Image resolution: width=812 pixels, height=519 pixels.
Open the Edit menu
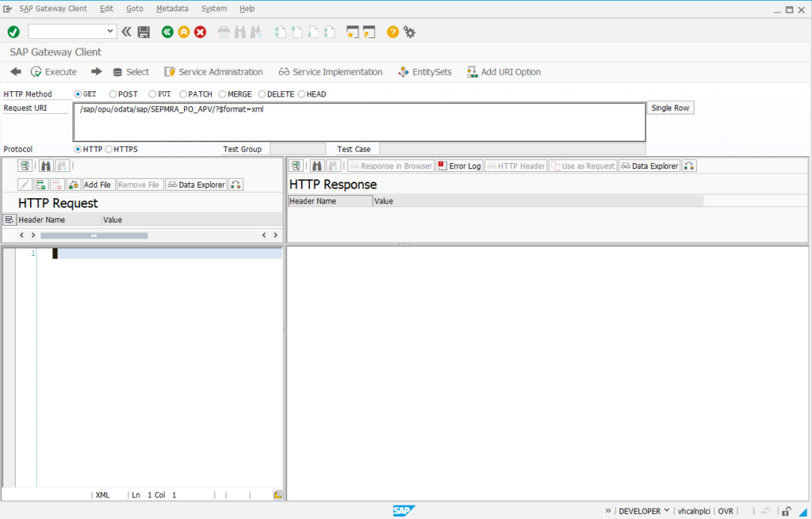[106, 9]
